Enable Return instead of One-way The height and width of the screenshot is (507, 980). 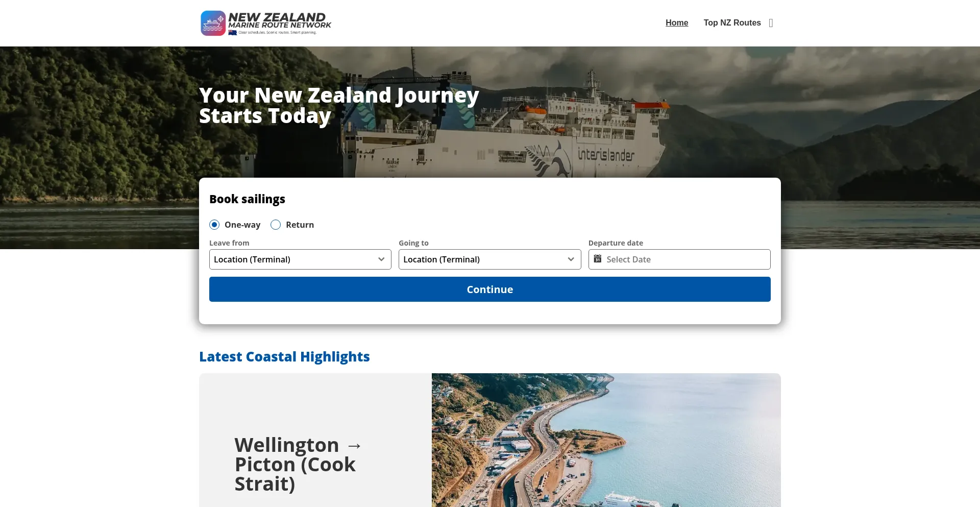(x=275, y=225)
